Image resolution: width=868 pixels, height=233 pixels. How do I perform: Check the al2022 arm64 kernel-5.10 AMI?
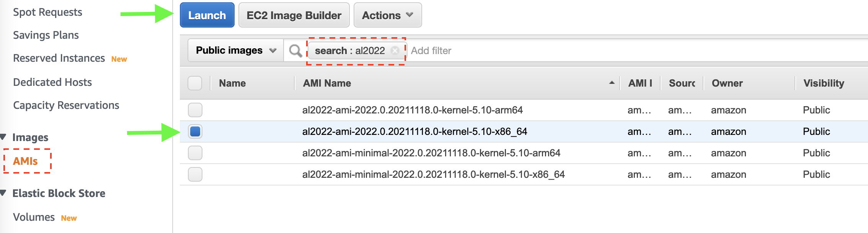pyautogui.click(x=195, y=110)
